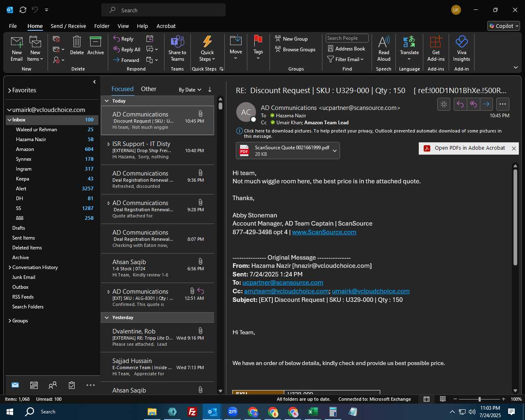Expand the Favorites section

pyautogui.click(x=9, y=90)
